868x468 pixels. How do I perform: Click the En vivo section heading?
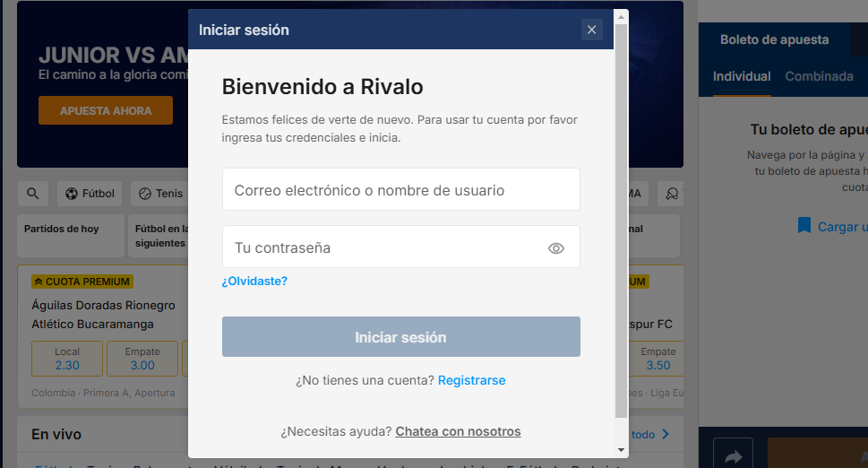tap(56, 434)
